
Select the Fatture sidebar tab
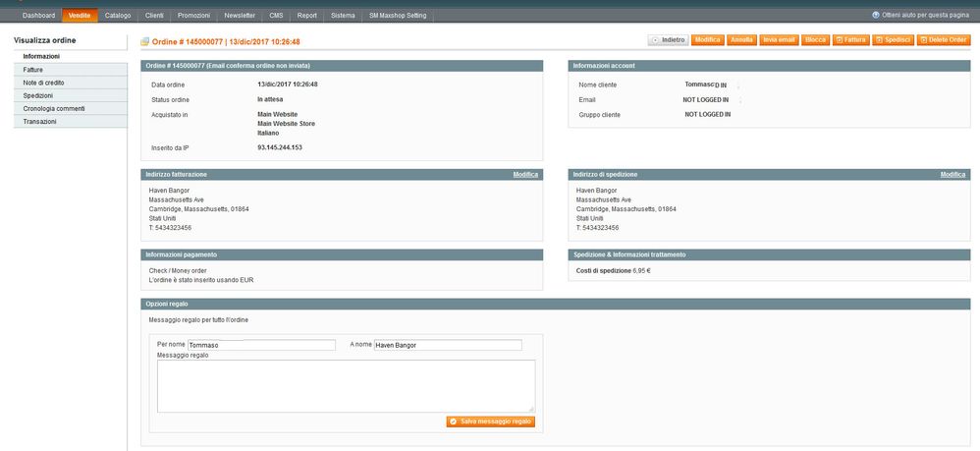(70, 70)
